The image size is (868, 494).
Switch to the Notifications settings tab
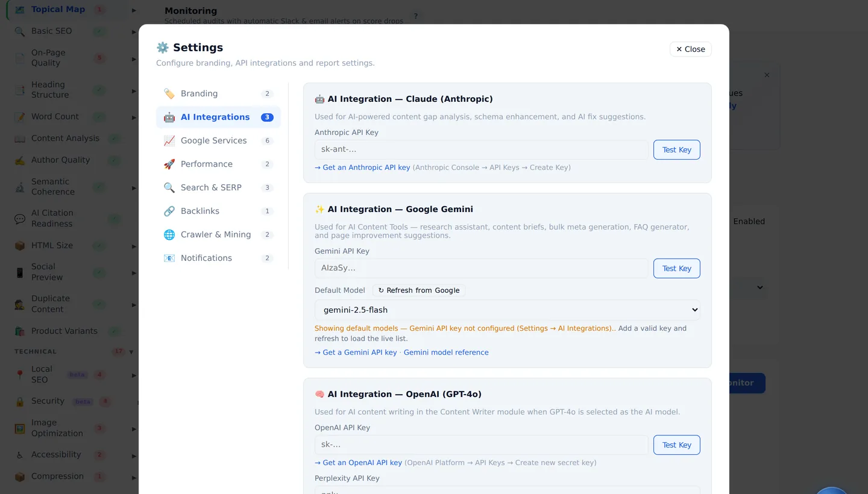(218, 258)
